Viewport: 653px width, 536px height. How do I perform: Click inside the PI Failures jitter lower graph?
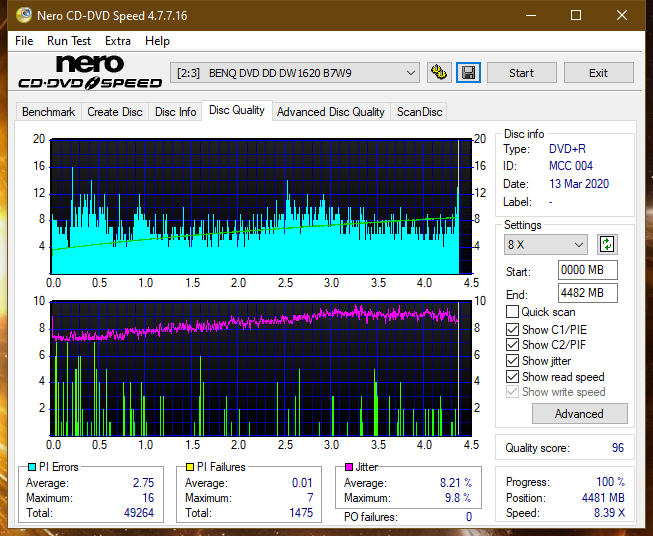261,369
